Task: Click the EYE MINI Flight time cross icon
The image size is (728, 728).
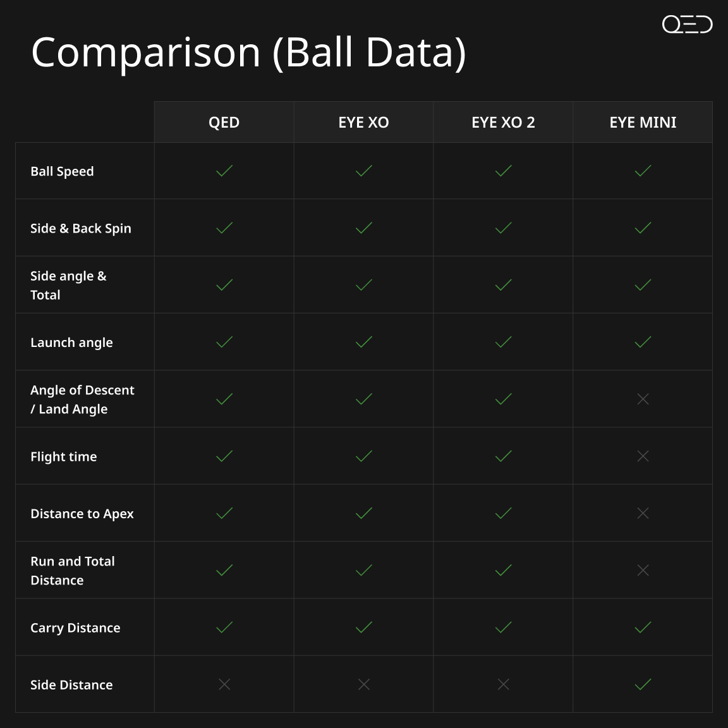Action: click(x=643, y=456)
